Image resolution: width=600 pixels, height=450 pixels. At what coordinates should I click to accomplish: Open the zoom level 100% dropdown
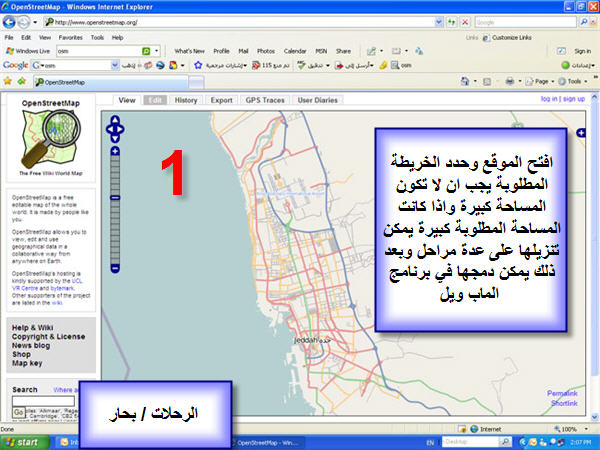(586, 429)
